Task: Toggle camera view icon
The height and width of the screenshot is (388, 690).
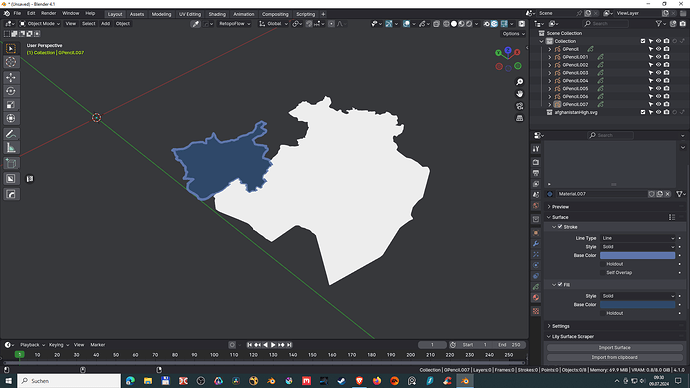Action: tap(520, 106)
